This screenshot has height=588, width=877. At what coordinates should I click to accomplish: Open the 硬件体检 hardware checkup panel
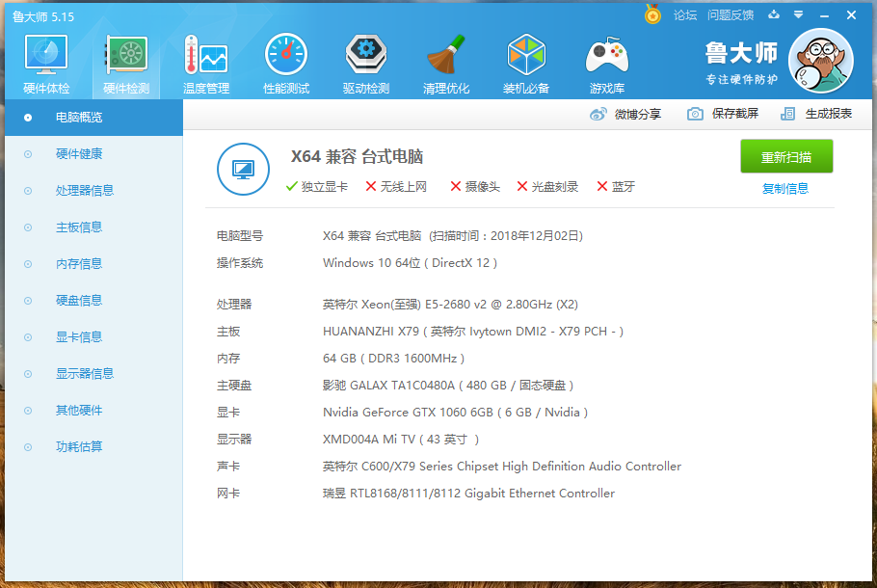click(x=45, y=61)
